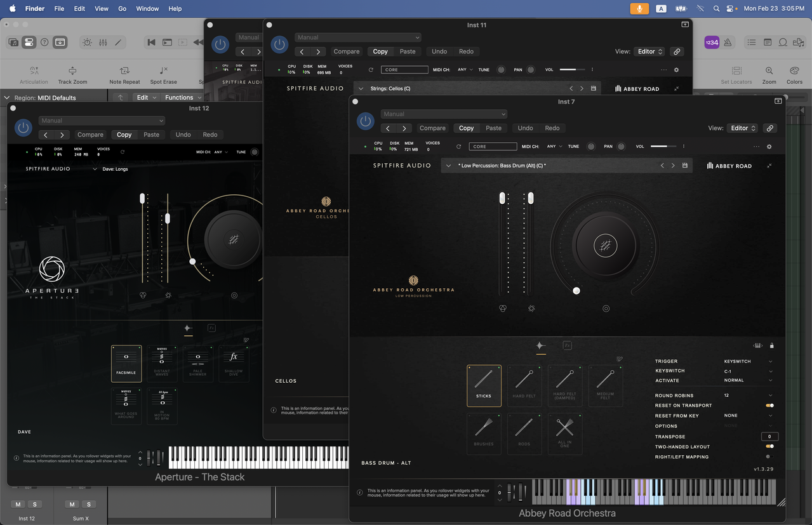The image size is (812, 525).
Task: Open the Activate dropdown set to Normal
Action: tap(748, 380)
